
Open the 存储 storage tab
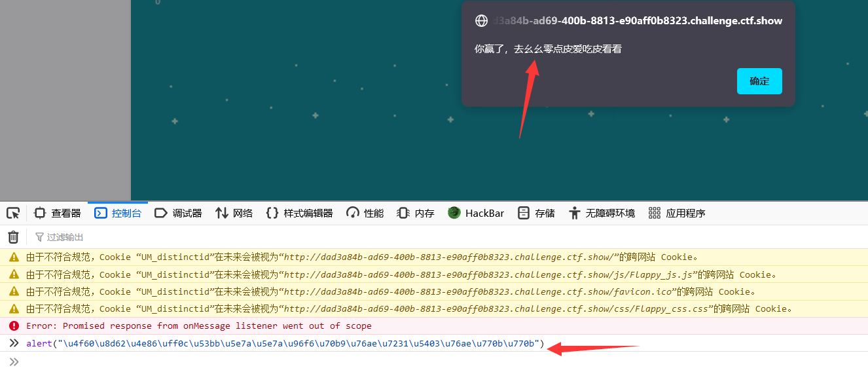536,213
